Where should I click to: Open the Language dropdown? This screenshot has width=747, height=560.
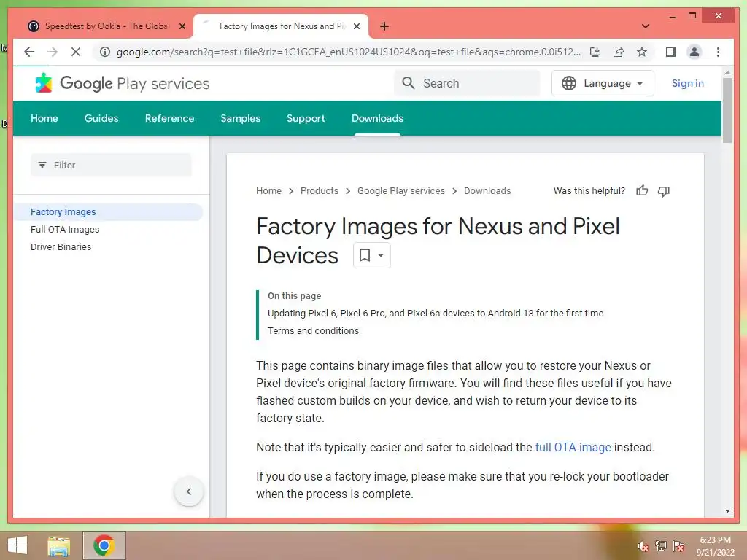(603, 83)
